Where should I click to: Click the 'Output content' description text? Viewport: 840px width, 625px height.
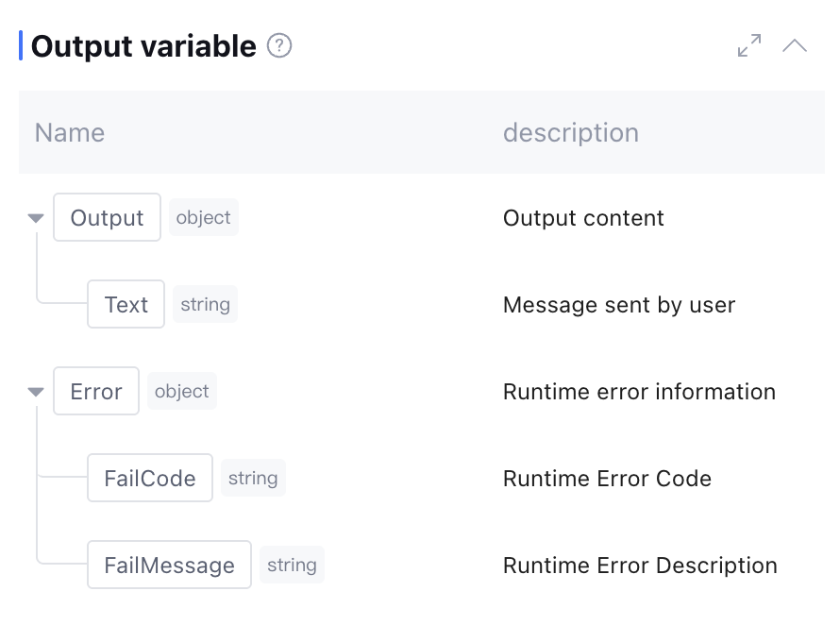[583, 218]
